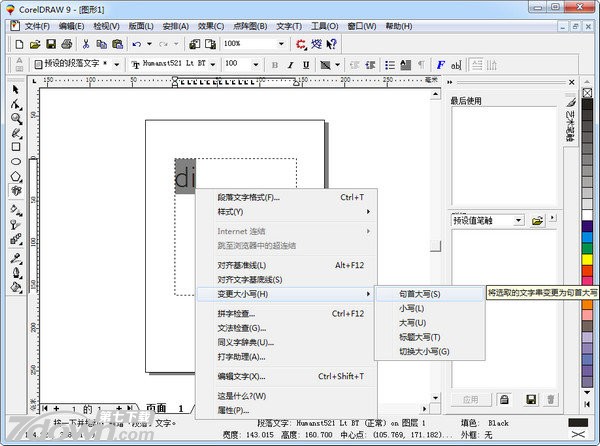Select the Zoom magnifier tool
Image resolution: width=600 pixels, height=446 pixels.
16,118
